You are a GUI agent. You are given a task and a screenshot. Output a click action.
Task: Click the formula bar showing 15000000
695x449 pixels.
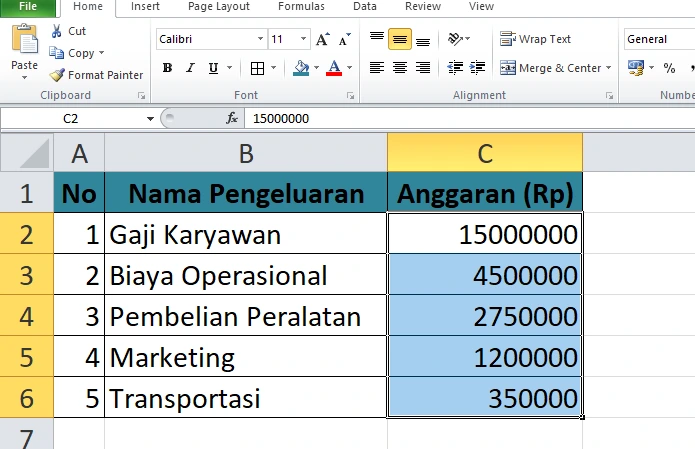470,118
